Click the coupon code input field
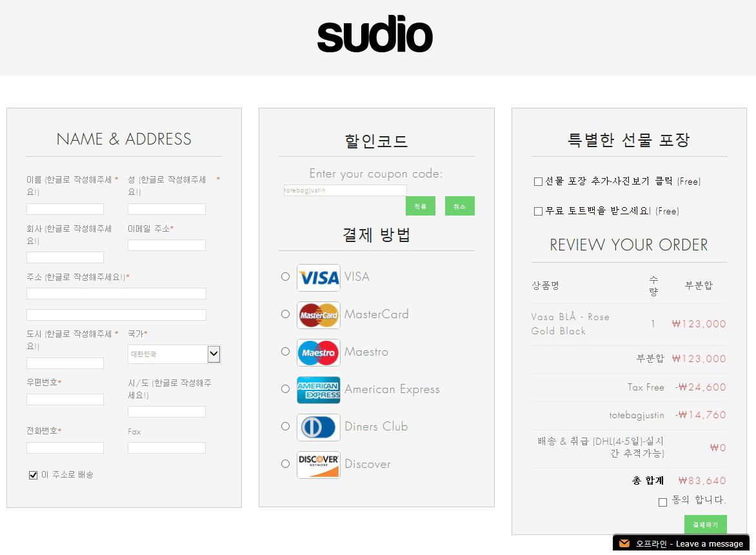The height and width of the screenshot is (555, 756). coord(345,190)
